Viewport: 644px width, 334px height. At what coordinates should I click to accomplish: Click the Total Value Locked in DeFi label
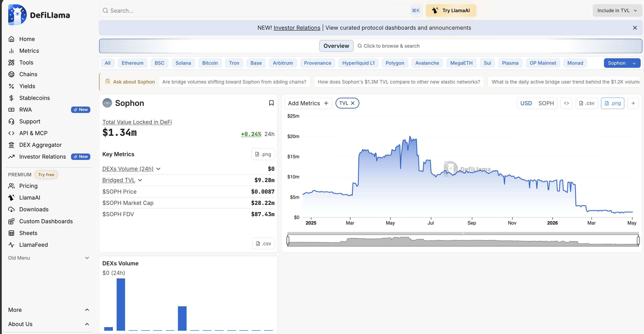point(137,122)
